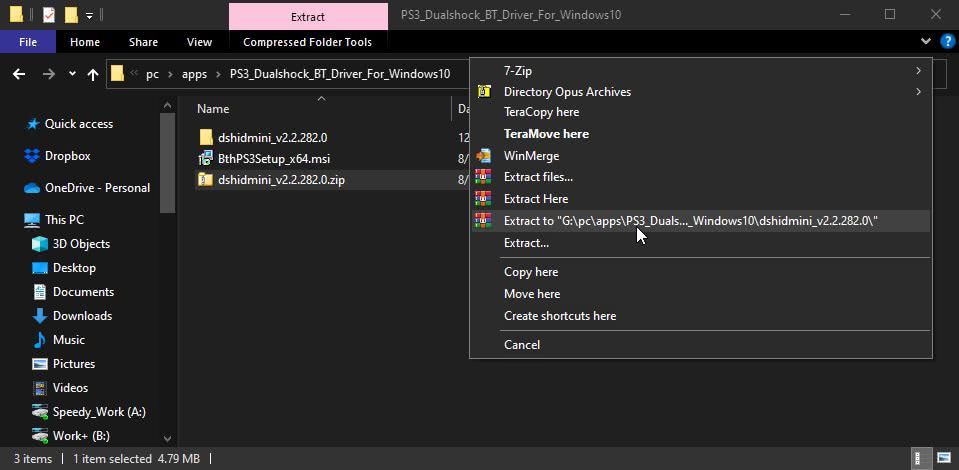Switch to details view in status bar

tap(918, 458)
